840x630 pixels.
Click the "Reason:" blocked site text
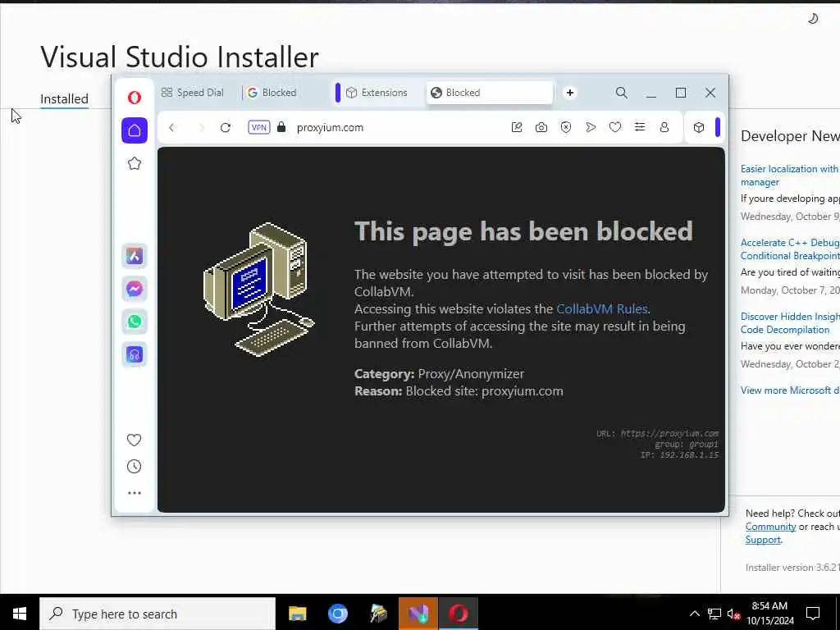click(459, 391)
